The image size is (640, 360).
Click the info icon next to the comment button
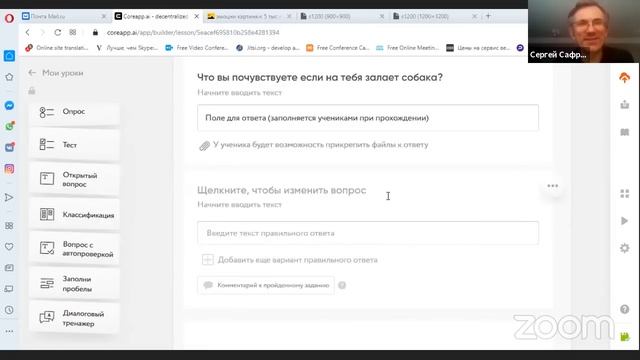342,285
